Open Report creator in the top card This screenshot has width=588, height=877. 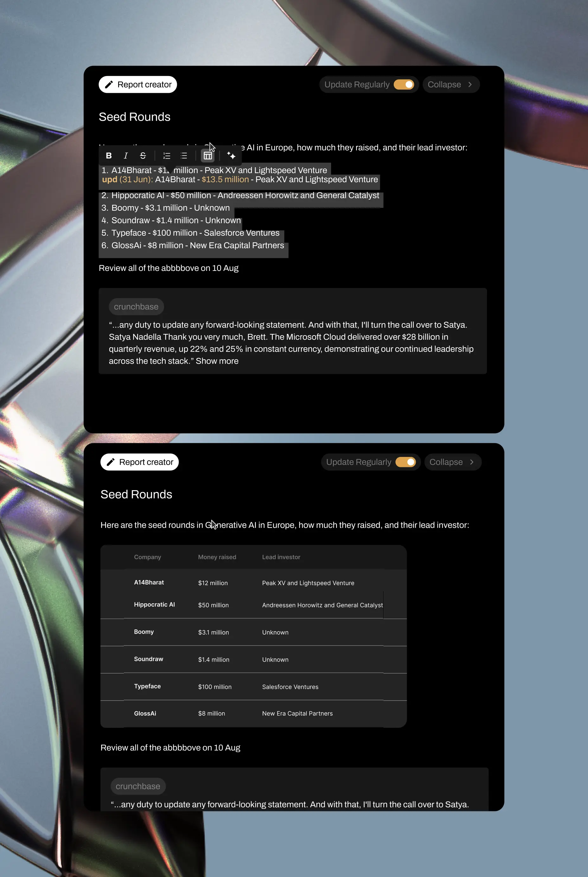click(137, 84)
